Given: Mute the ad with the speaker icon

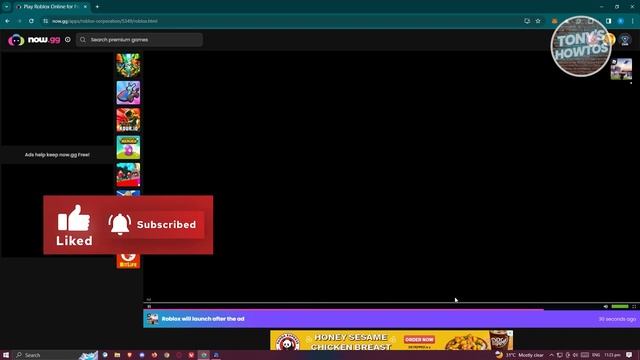Looking at the screenshot, I should [x=606, y=307].
